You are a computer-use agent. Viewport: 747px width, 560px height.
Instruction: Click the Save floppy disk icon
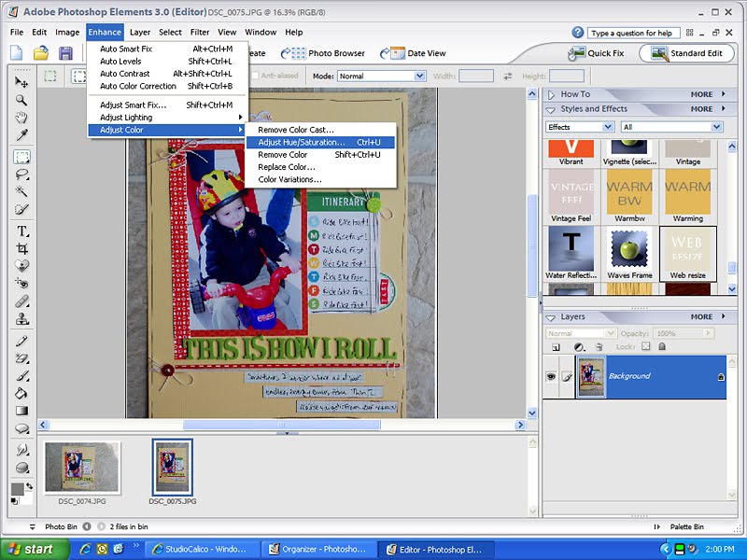(x=65, y=53)
